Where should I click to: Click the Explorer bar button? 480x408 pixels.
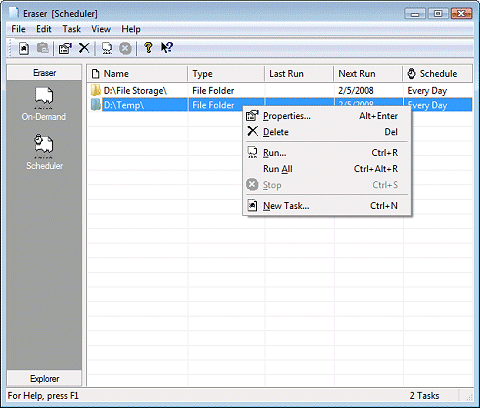coord(44,379)
